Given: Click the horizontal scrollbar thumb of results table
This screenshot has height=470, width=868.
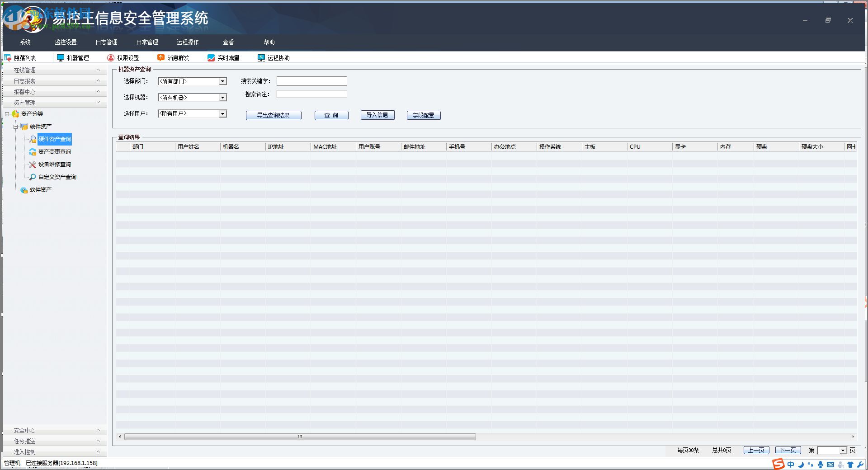Looking at the screenshot, I should pos(300,437).
